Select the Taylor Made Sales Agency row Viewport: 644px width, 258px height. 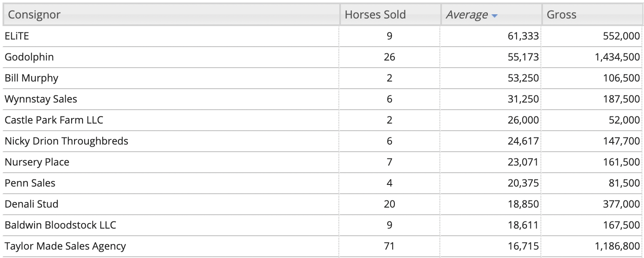[x=322, y=246]
